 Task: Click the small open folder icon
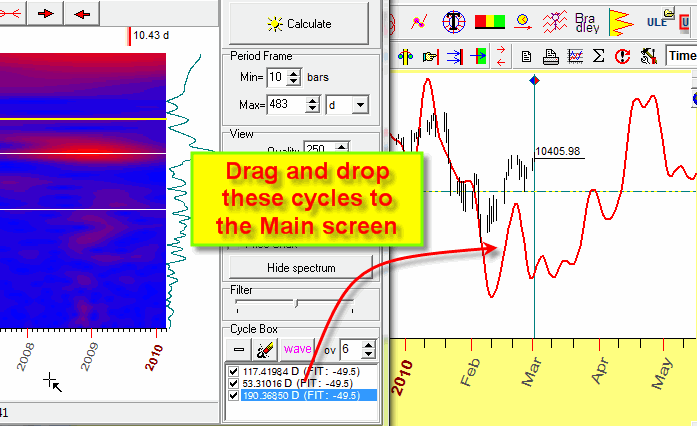(669, 13)
